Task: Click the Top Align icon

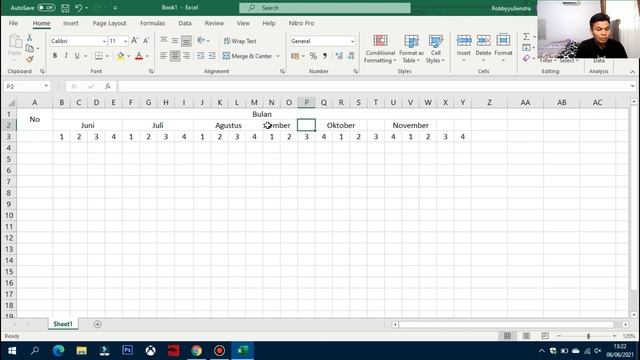Action: (x=164, y=40)
